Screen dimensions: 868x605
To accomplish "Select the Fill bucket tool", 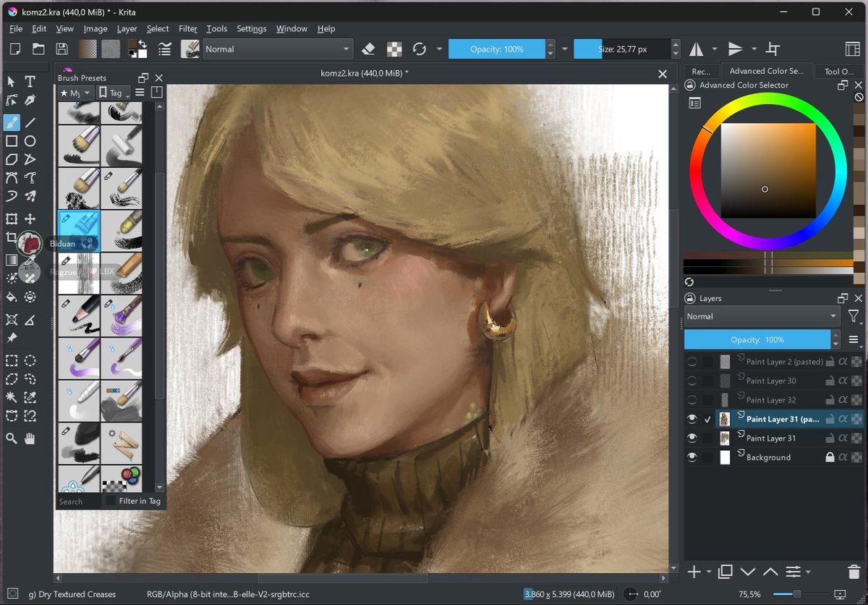I will point(12,297).
